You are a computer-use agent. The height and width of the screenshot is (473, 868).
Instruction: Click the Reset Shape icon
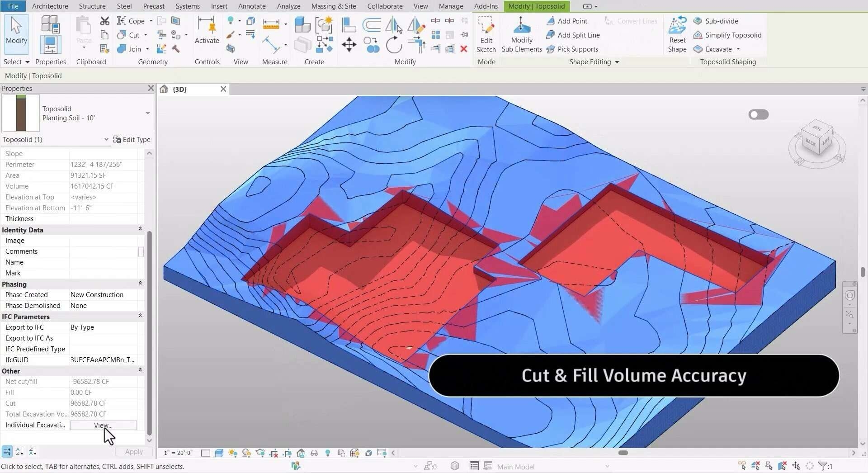[677, 34]
